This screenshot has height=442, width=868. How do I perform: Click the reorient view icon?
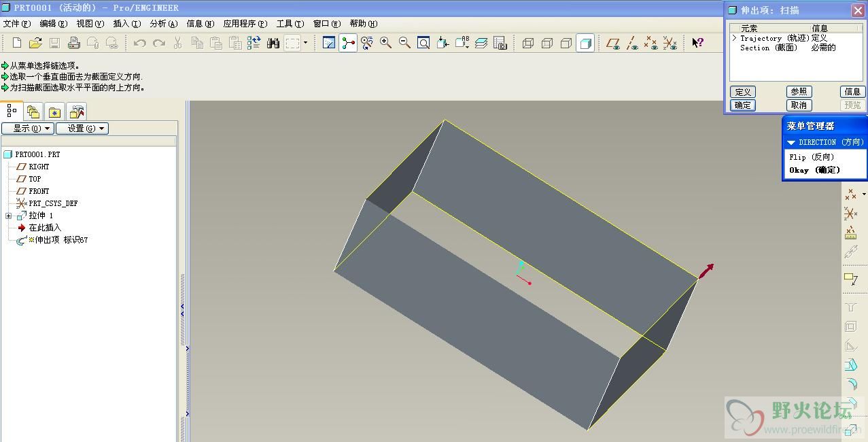pyautogui.click(x=442, y=43)
